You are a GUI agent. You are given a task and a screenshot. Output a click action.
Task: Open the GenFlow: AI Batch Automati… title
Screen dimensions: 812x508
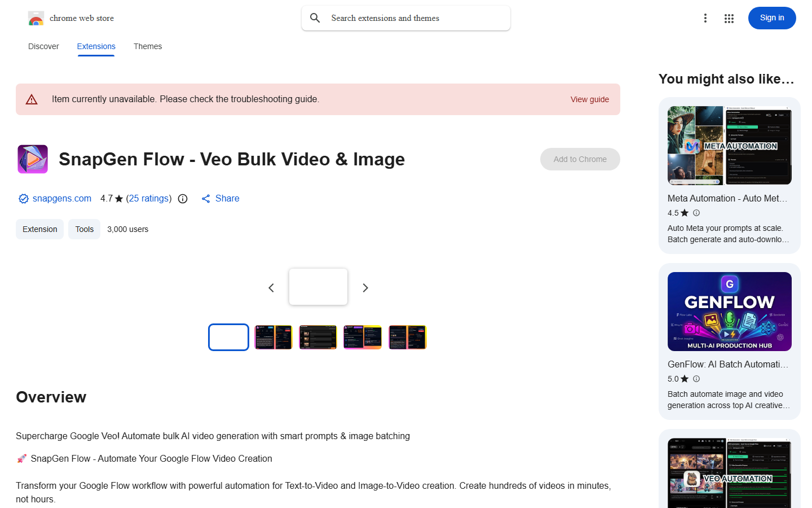coord(728,365)
